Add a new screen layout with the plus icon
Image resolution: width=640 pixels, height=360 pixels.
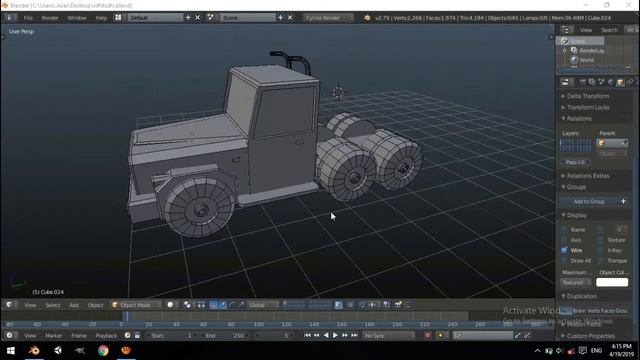point(188,18)
